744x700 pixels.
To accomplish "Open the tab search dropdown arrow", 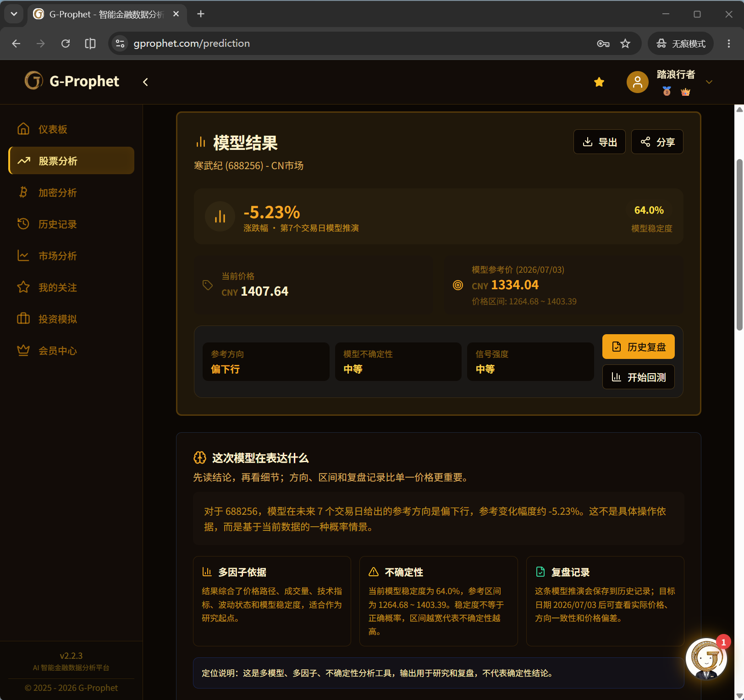I will pyautogui.click(x=14, y=14).
